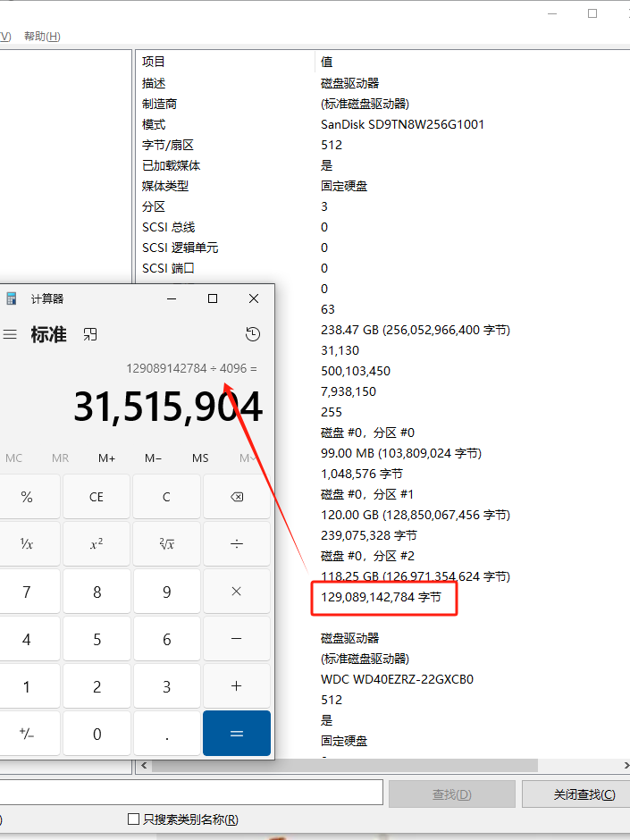The width and height of the screenshot is (630, 840).
Task: Click the horizontal scrollbar thumb in details pane
Action: pos(344,766)
